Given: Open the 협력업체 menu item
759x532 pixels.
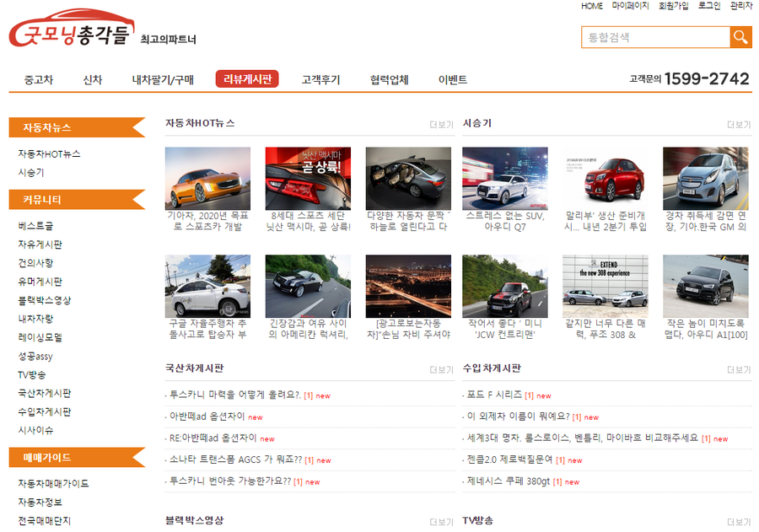Looking at the screenshot, I should tap(389, 79).
